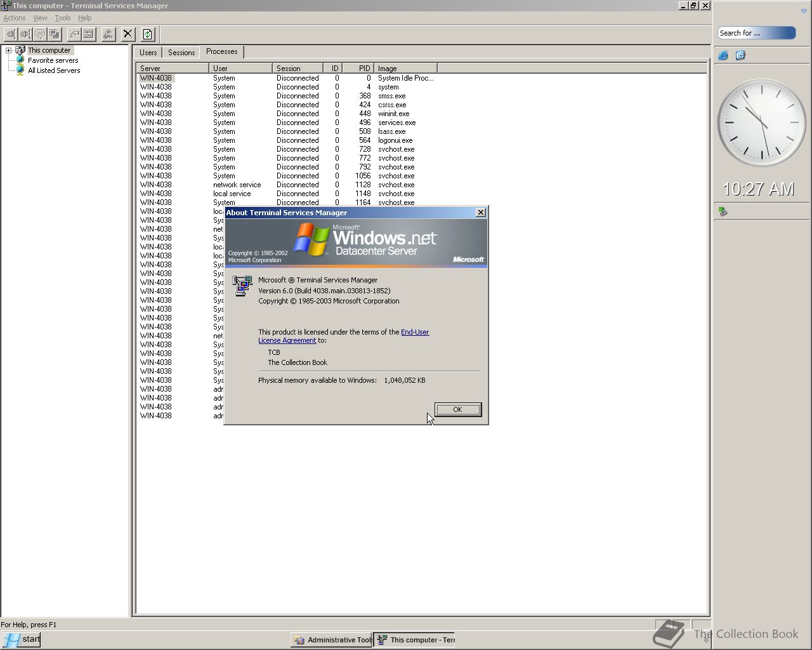The width and height of the screenshot is (812, 650).
Task: Click the Favorite servers globe icon
Action: pyautogui.click(x=20, y=60)
